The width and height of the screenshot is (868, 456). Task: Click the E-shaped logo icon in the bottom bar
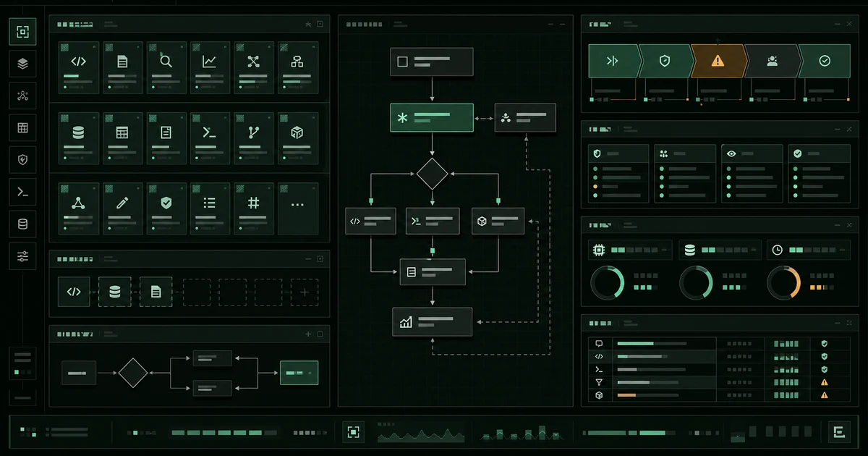pyautogui.click(x=840, y=432)
